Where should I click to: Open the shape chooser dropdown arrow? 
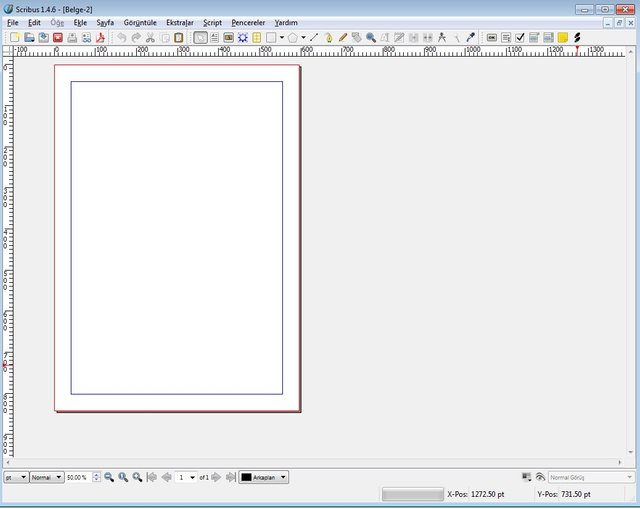tap(282, 38)
